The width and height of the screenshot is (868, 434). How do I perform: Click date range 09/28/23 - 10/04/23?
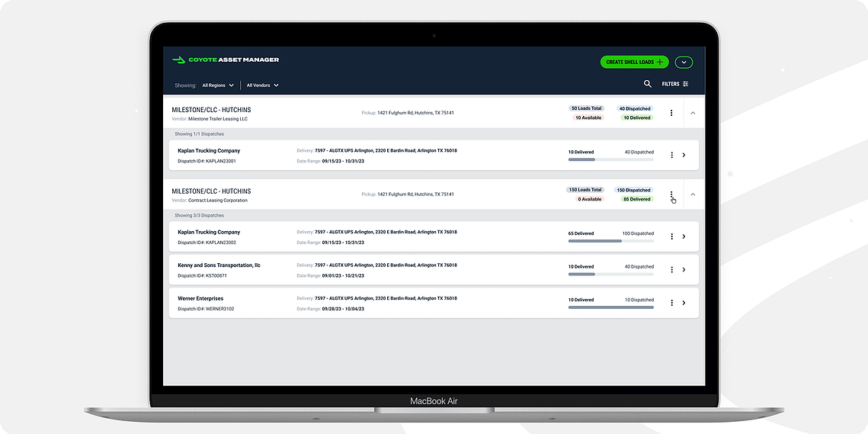343,309
